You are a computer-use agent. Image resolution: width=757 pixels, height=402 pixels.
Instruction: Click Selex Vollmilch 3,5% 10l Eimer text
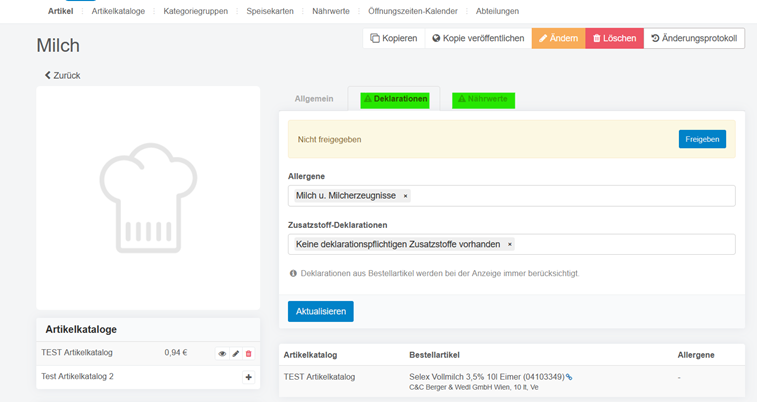coord(487,376)
